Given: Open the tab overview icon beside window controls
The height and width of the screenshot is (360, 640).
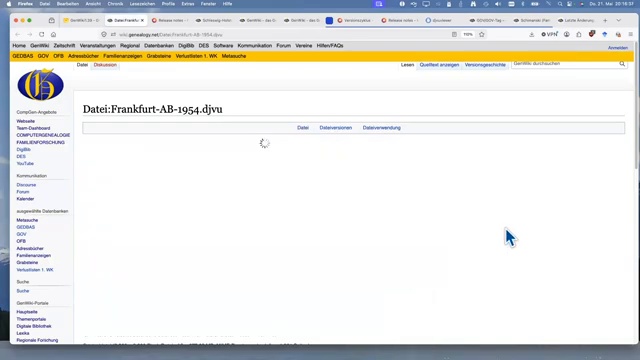Looking at the screenshot, I should (x=51, y=20).
